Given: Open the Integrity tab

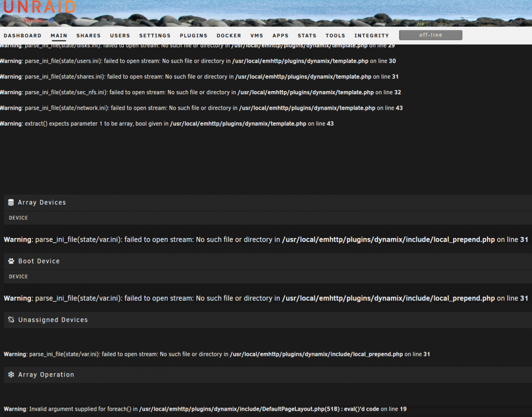Looking at the screenshot, I should (371, 36).
